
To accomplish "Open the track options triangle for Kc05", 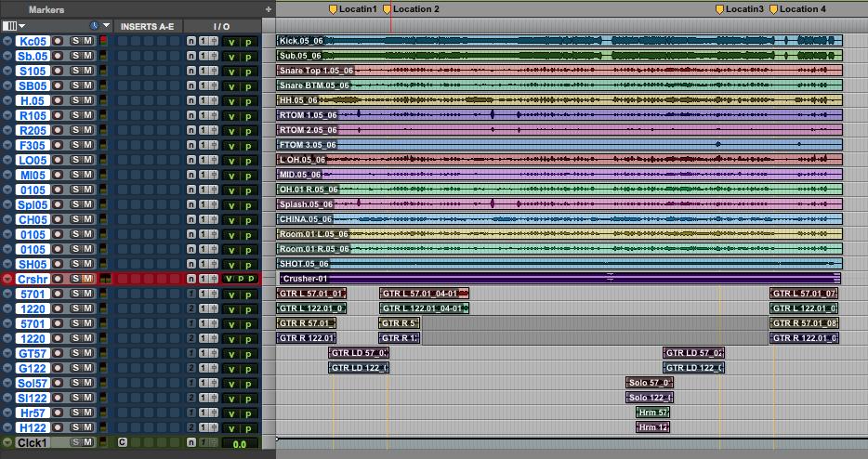I will [x=7, y=41].
